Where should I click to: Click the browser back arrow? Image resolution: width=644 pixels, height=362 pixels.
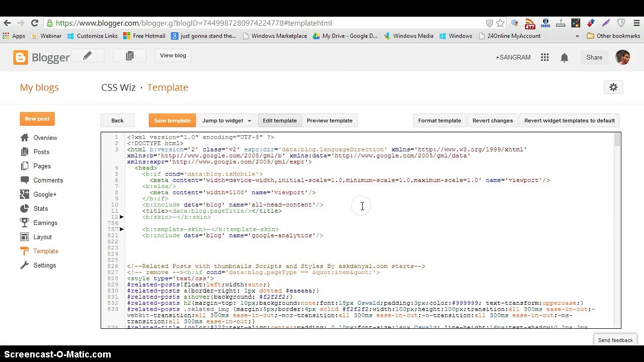pyautogui.click(x=7, y=23)
